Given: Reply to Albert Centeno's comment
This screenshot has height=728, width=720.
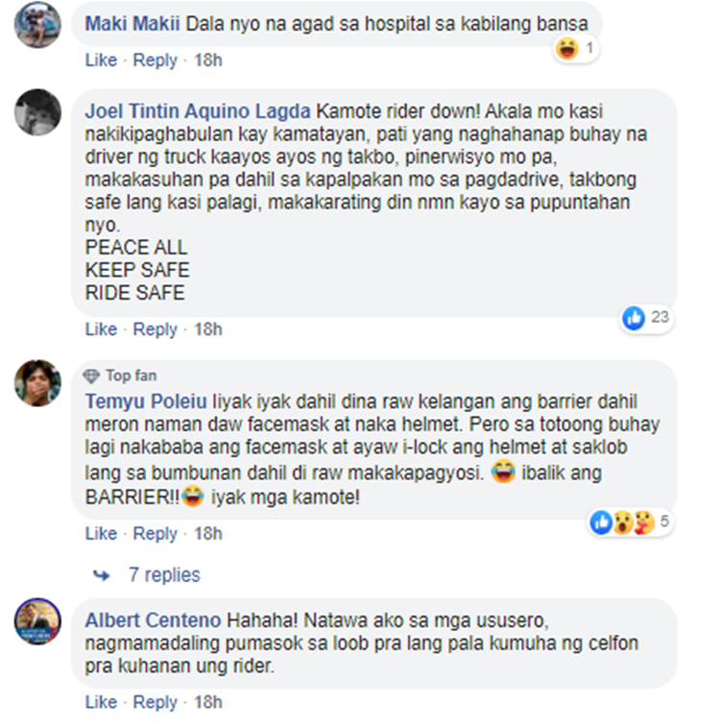Looking at the screenshot, I should 156,702.
